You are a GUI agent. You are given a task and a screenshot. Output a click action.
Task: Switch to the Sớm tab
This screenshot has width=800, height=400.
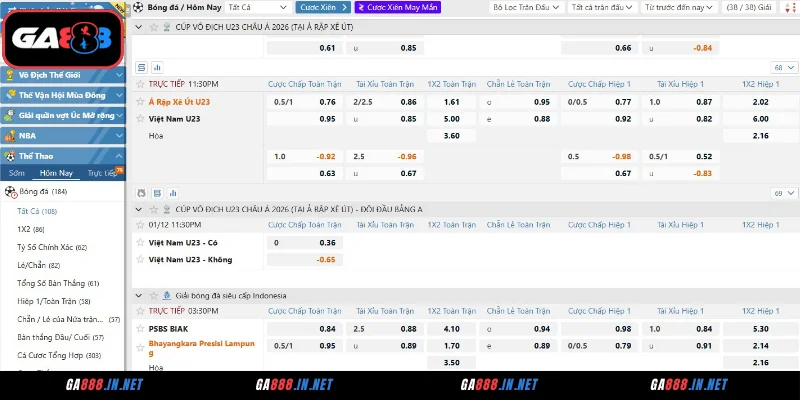(18, 174)
